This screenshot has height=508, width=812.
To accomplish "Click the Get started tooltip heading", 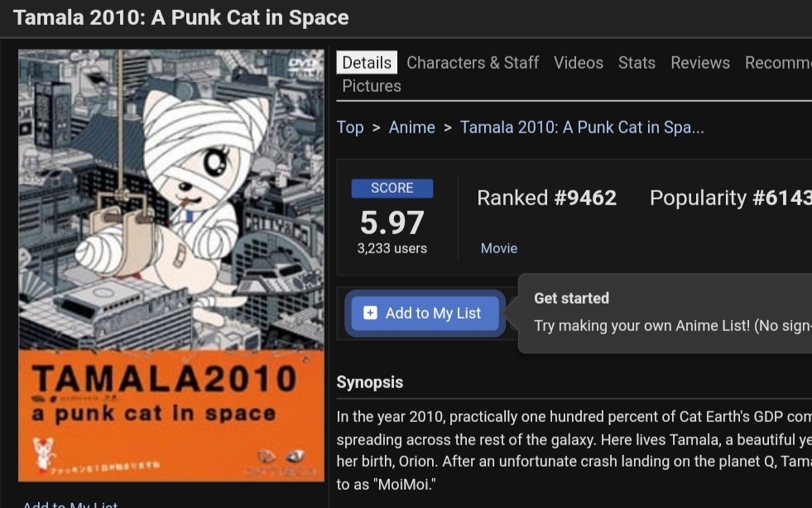I will pyautogui.click(x=571, y=298).
